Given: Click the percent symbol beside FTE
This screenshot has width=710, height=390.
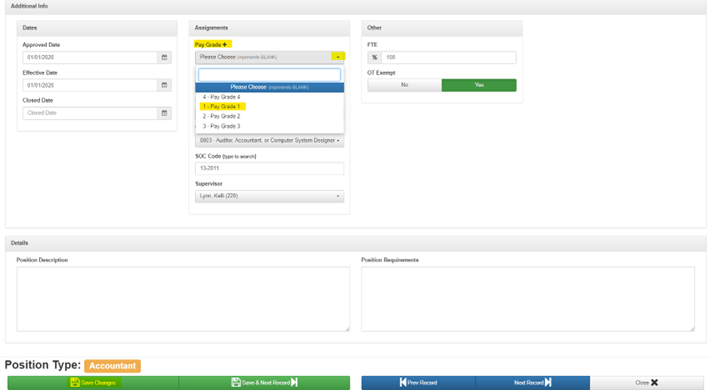Looking at the screenshot, I should click(374, 58).
